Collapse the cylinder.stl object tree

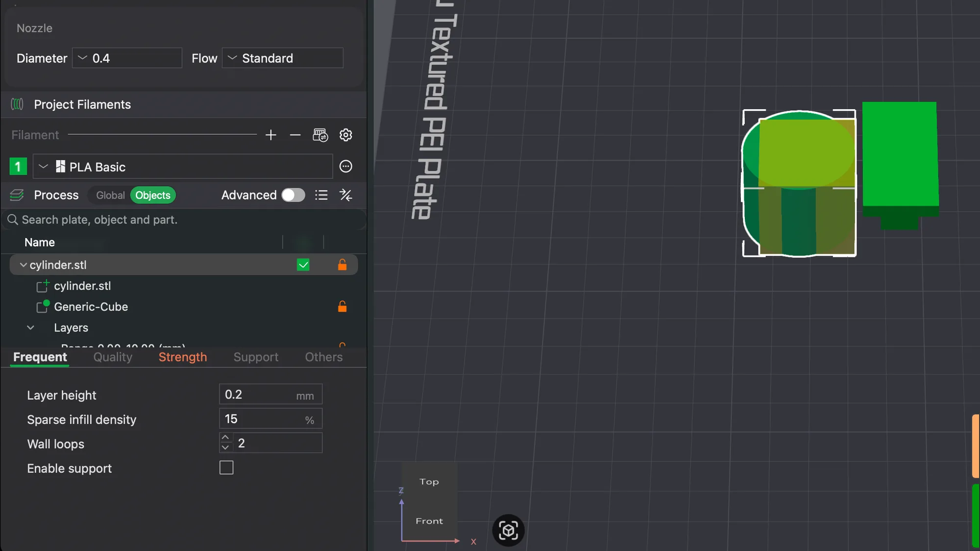pyautogui.click(x=23, y=264)
